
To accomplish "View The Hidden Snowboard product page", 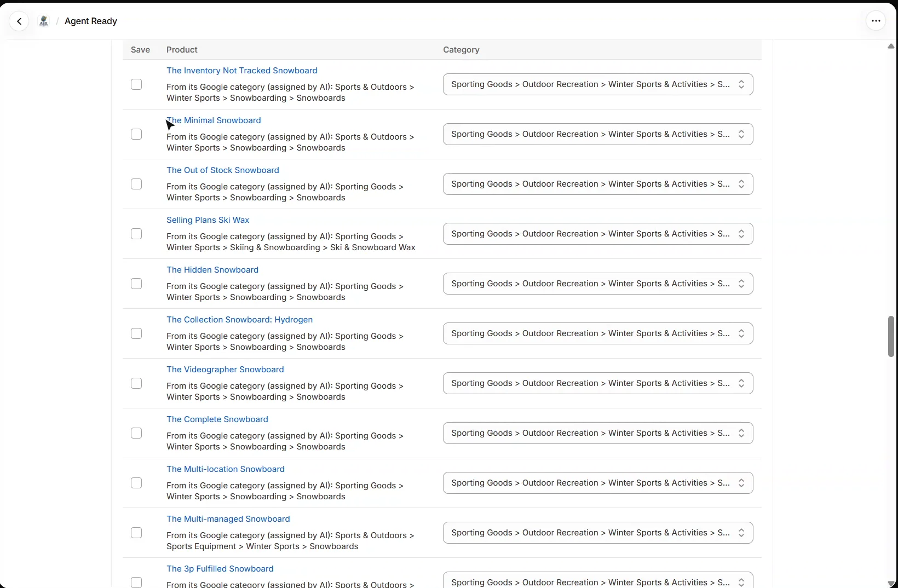I will tap(212, 270).
